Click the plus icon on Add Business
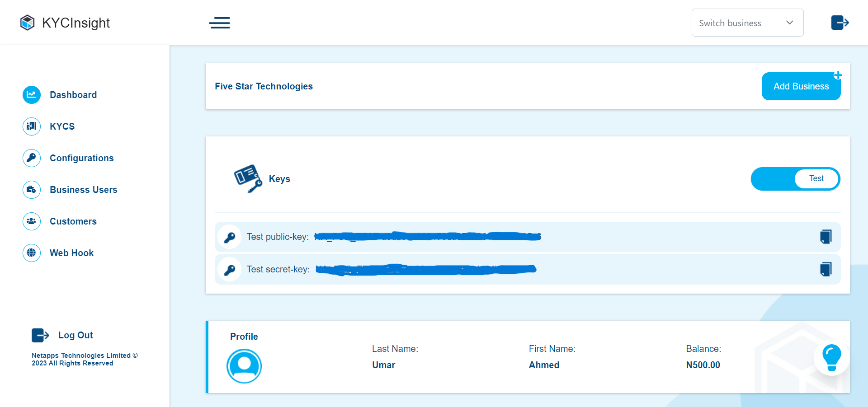 838,75
